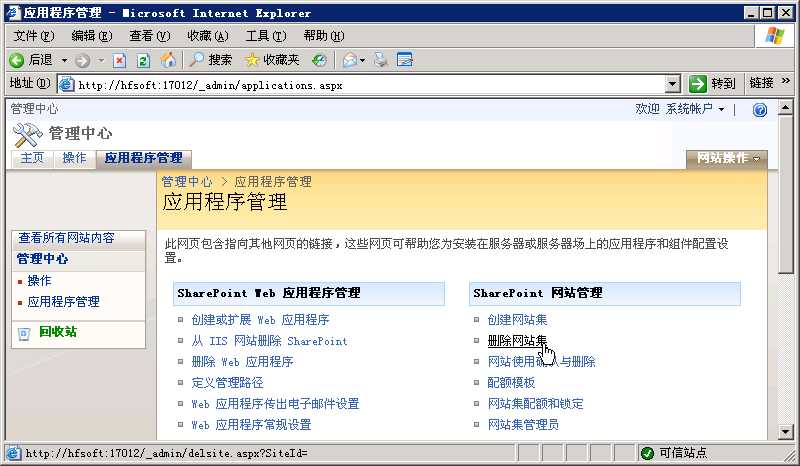Open the address bar URL dropdown
The height and width of the screenshot is (466, 800).
pyautogui.click(x=673, y=84)
